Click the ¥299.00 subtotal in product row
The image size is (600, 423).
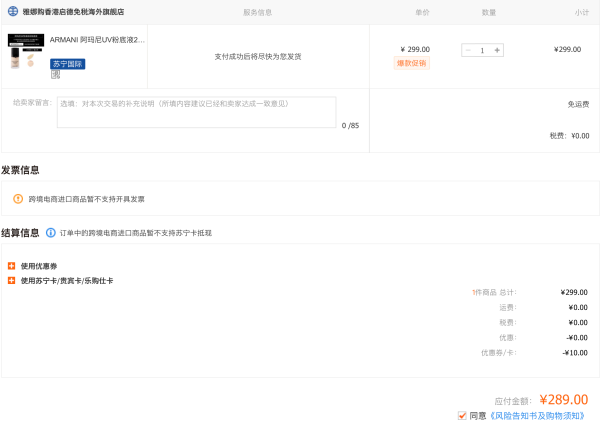pyautogui.click(x=567, y=49)
